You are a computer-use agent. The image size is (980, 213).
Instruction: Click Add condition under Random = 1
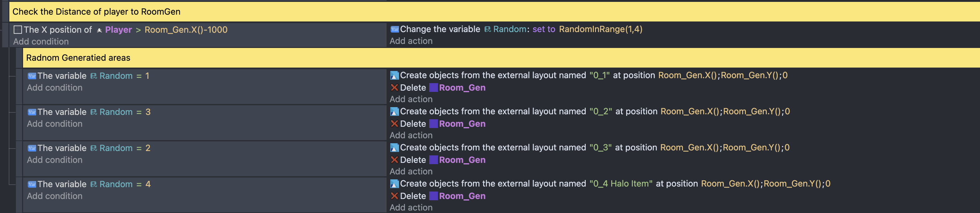[x=55, y=88]
